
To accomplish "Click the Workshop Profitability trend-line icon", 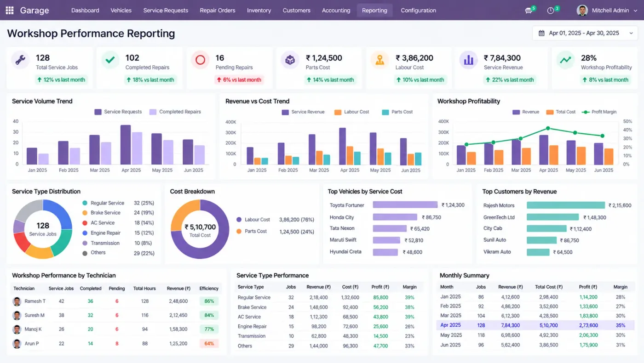I will 565,60.
